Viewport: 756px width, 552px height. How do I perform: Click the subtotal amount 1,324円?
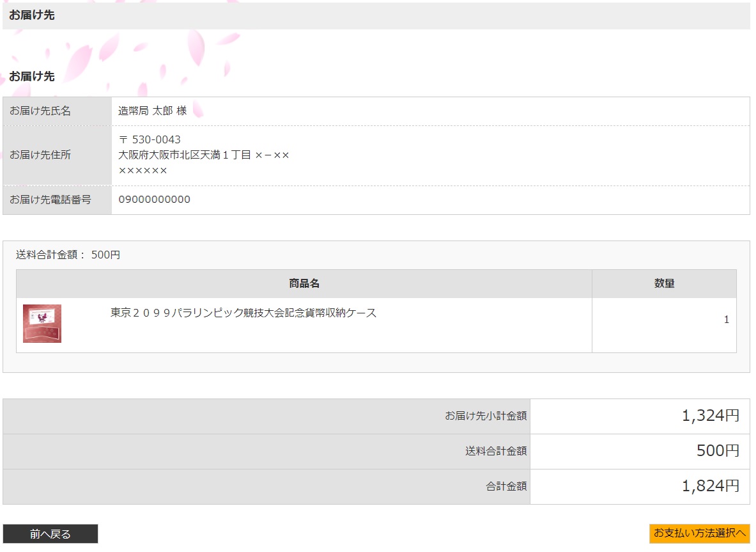click(710, 416)
